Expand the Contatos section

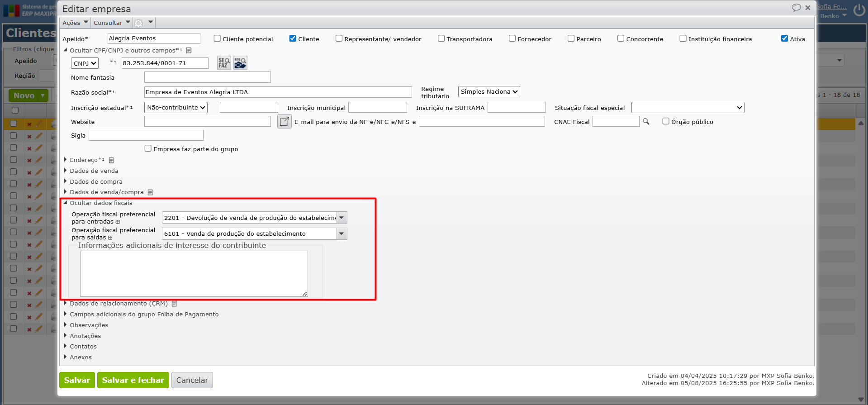[x=80, y=347]
